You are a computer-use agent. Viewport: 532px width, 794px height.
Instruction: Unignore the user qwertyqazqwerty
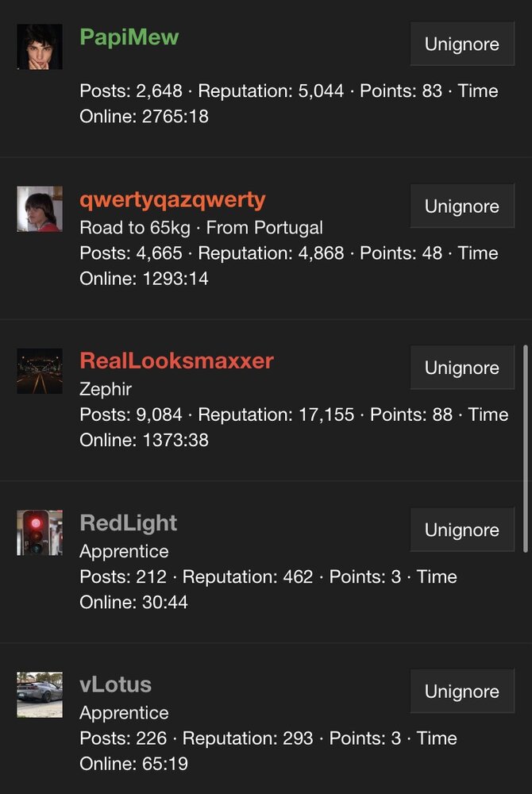[x=462, y=206]
